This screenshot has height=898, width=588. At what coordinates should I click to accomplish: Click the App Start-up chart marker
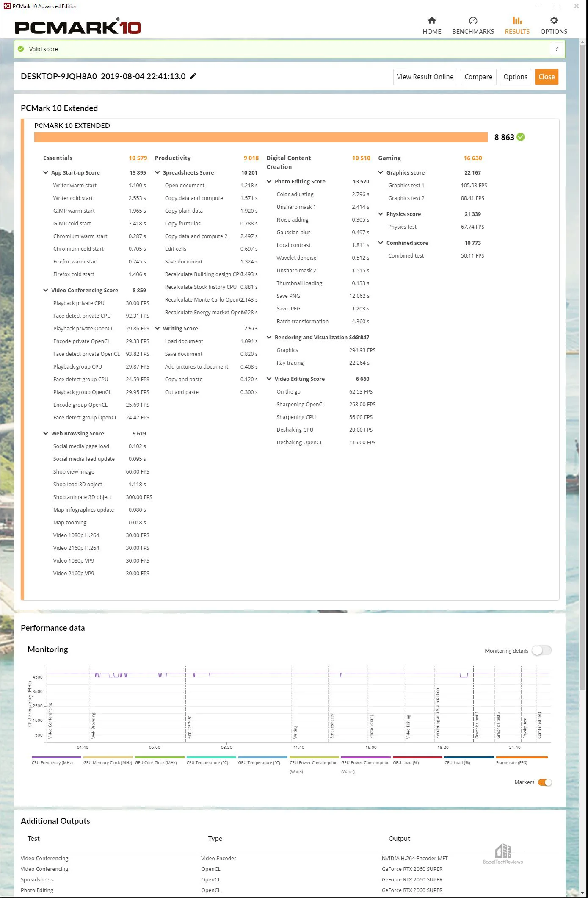click(x=189, y=727)
